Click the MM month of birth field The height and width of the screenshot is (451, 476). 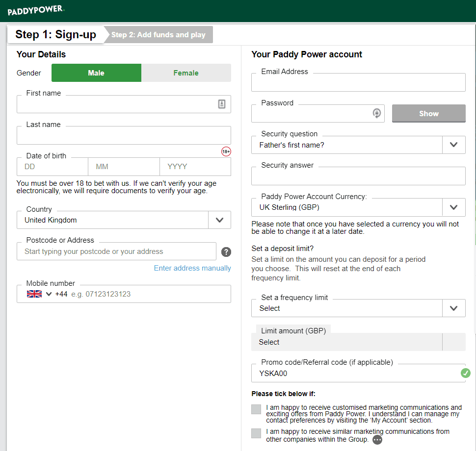coord(124,167)
